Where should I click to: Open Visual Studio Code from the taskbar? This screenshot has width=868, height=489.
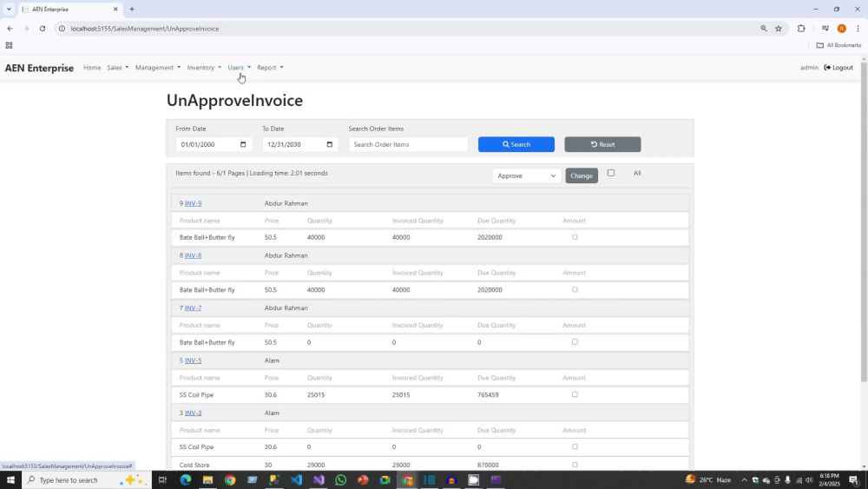pyautogui.click(x=296, y=479)
